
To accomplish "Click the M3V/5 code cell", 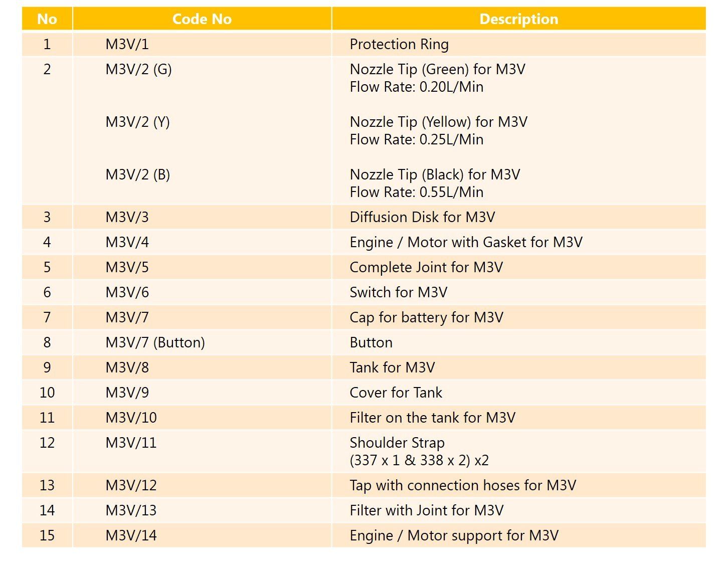I will coord(127,267).
